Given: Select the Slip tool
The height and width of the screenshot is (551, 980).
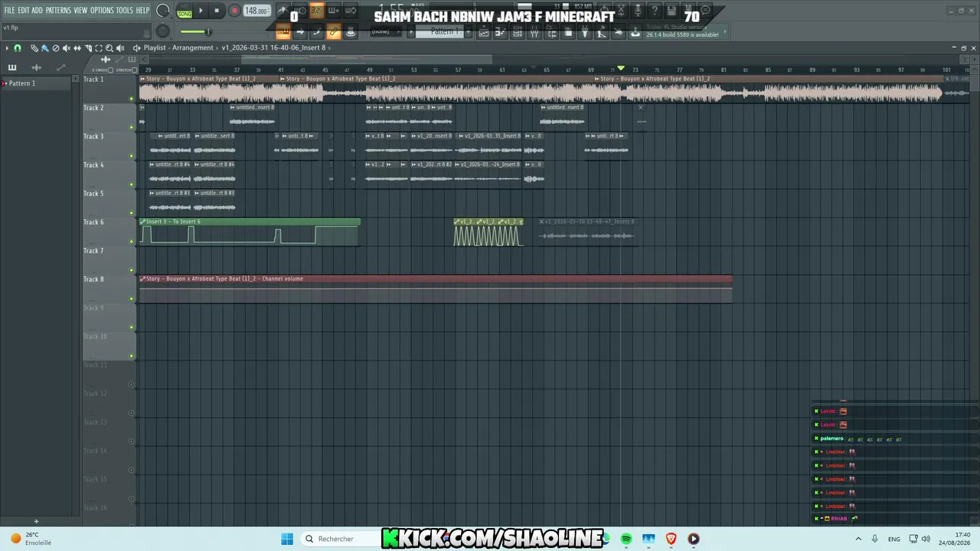Looking at the screenshot, I should 77,48.
